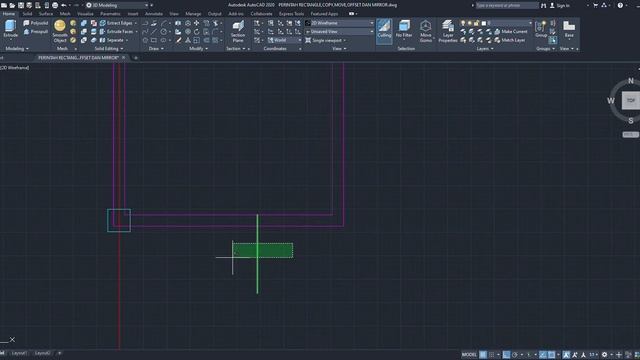Select the Rectangle draw tool
The width and height of the screenshot is (640, 360).
coord(154,40)
